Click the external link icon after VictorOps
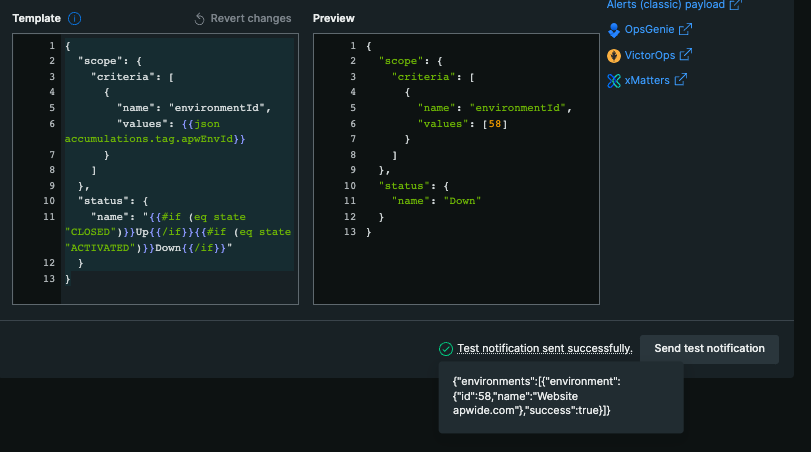 [686, 55]
